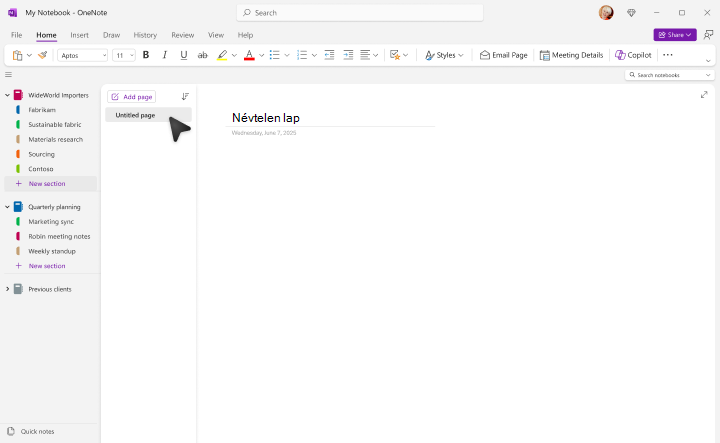
Task: Select Untitled page in page list
Action: [148, 115]
